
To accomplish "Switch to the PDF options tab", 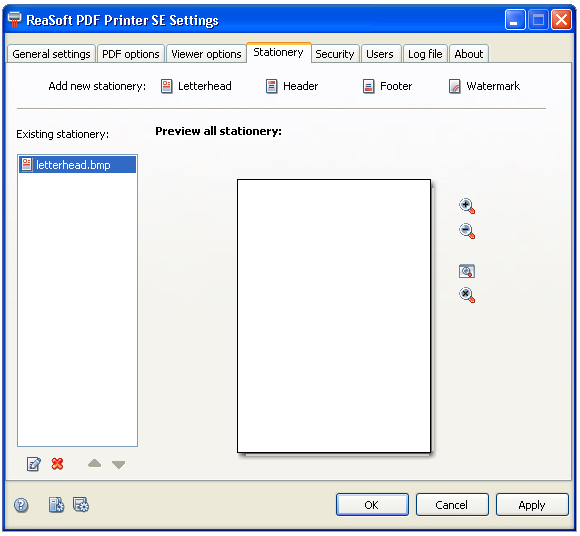I will 131,54.
